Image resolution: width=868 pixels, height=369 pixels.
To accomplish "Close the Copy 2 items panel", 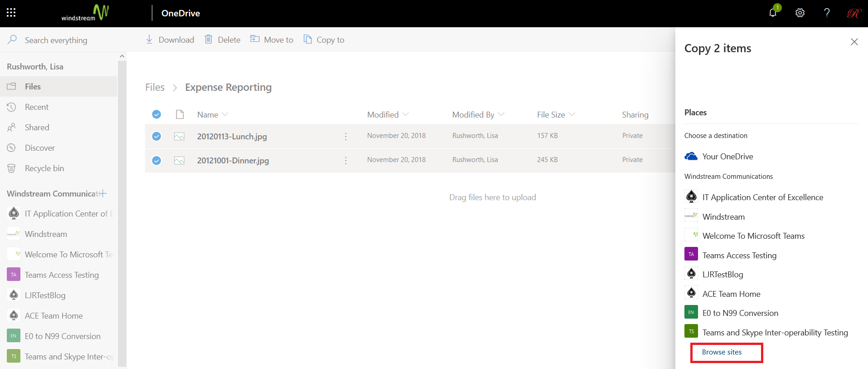I will (x=854, y=42).
